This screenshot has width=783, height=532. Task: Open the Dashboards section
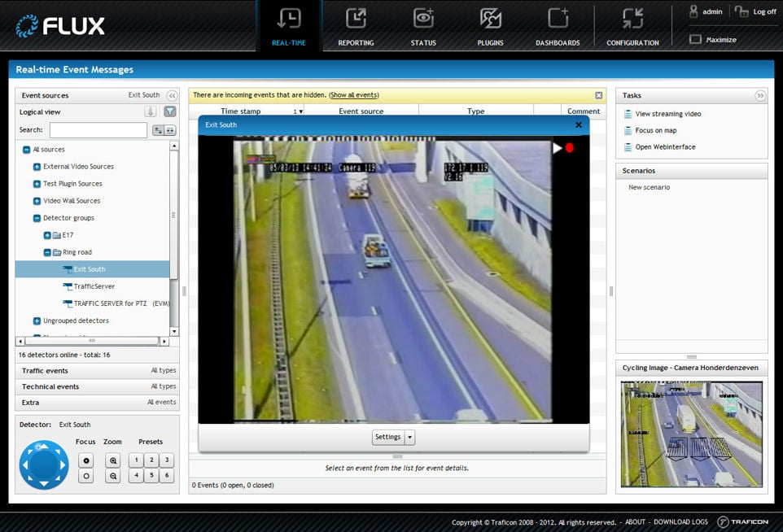(558, 26)
